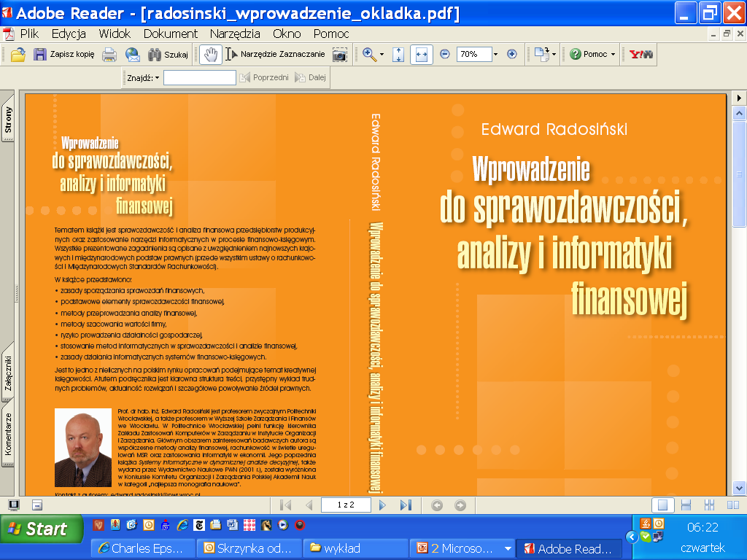Screen dimensions: 747x560
Task: Switch to Skrzynka od... taskbar button
Action: 249,548
